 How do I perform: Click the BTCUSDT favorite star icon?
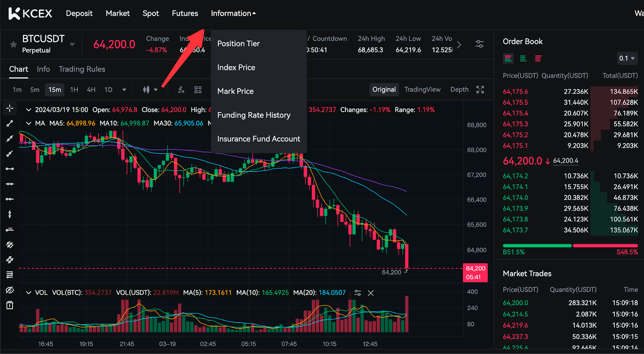coord(13,44)
